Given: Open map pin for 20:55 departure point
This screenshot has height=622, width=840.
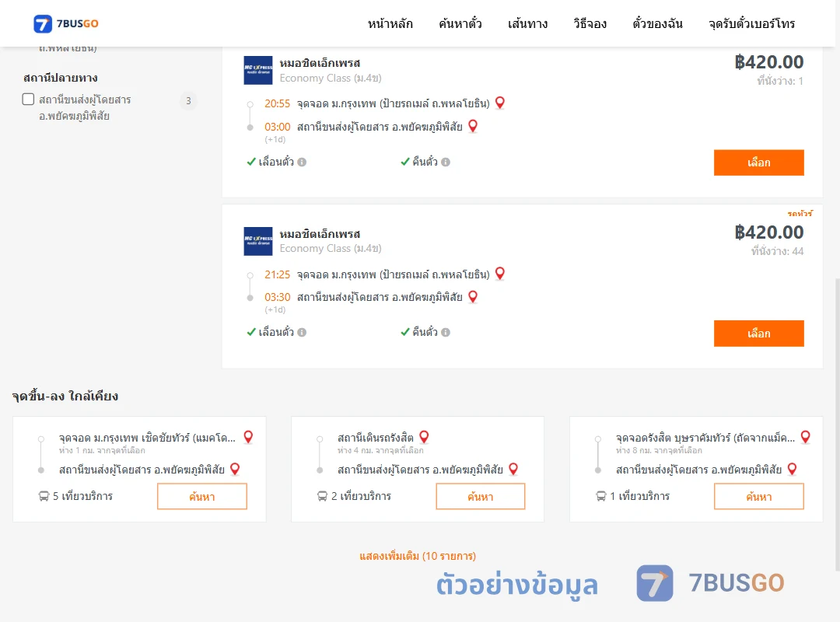Looking at the screenshot, I should [x=500, y=103].
